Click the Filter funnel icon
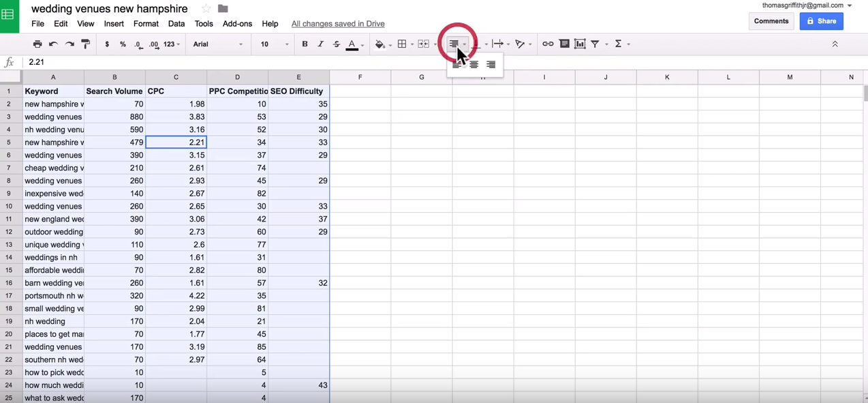 595,44
